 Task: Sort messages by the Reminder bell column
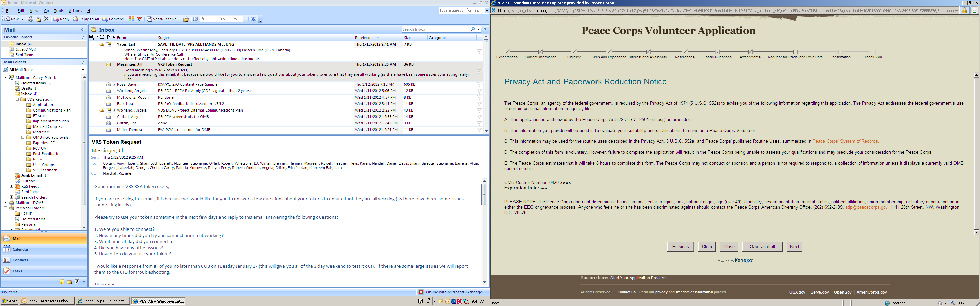point(102,38)
